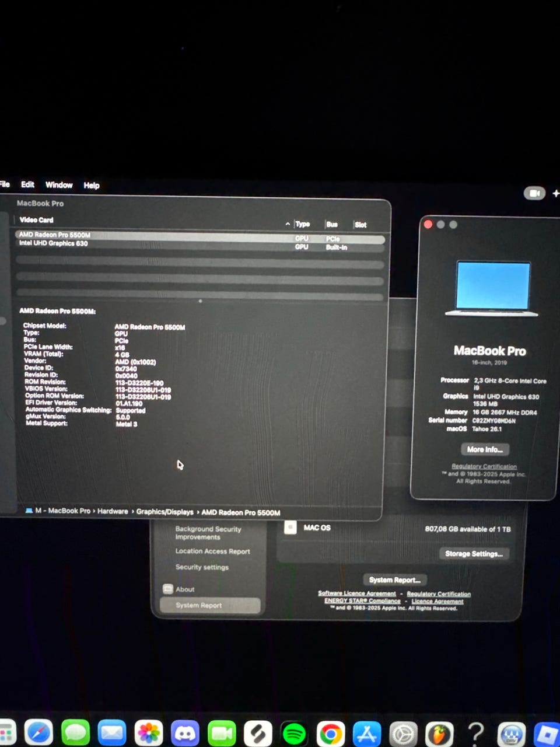Click the Slot column header
The height and width of the screenshot is (747, 560).
click(360, 225)
